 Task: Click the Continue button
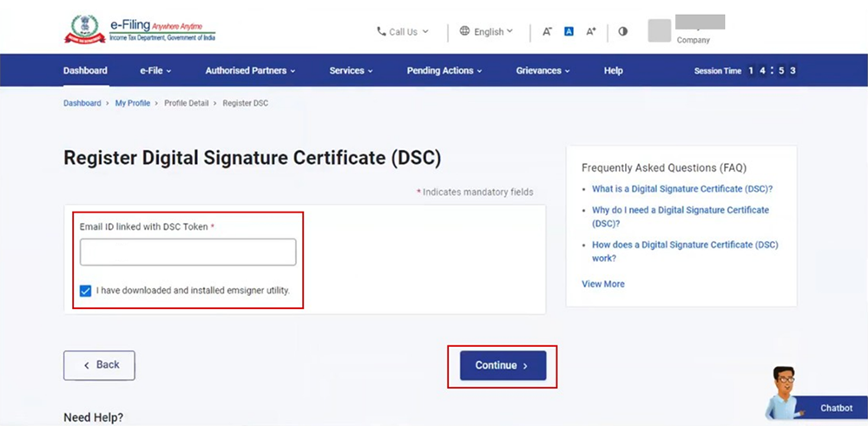(x=503, y=365)
